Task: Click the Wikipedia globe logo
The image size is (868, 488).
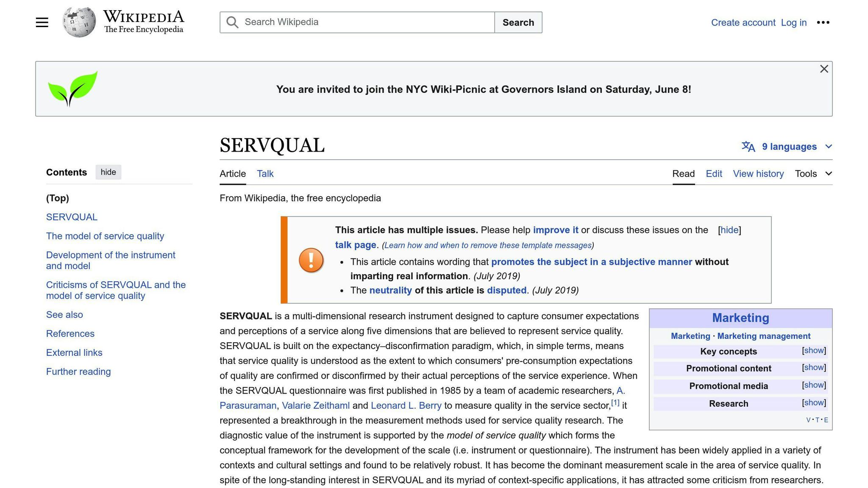Action: (x=79, y=22)
